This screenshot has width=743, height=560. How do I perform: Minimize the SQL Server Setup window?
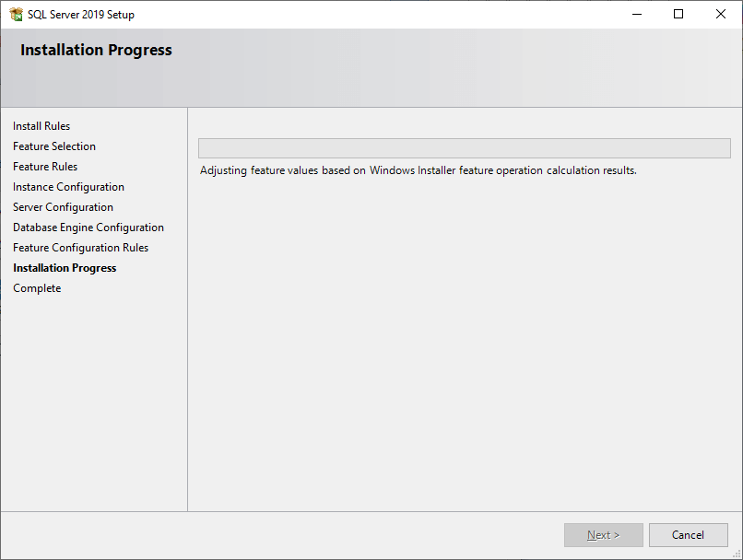(636, 14)
